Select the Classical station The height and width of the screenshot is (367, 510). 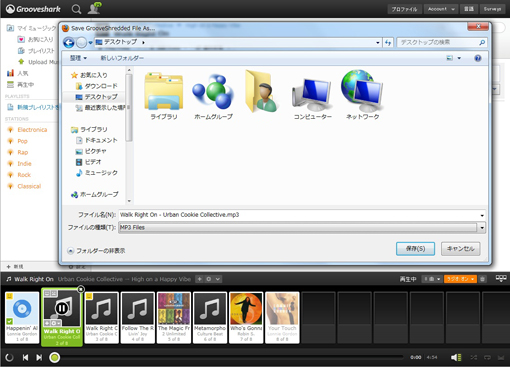tap(29, 186)
